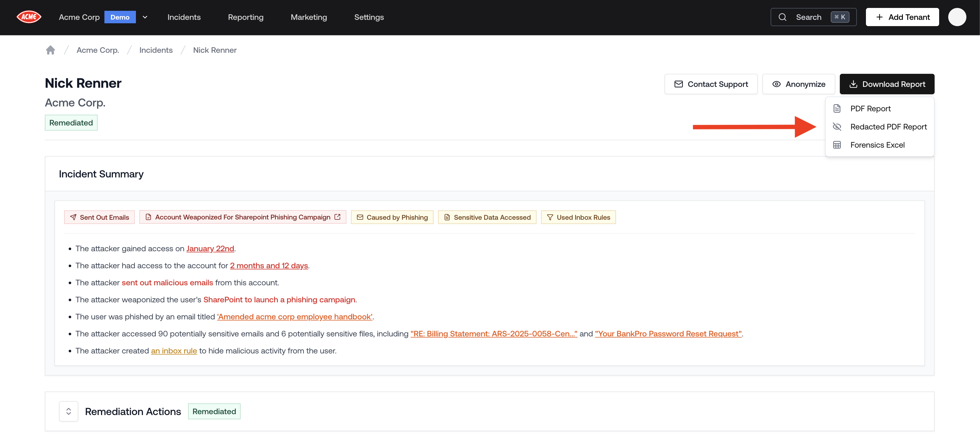980x444 pixels.
Task: Select PDF Report menu entry
Action: 870,108
